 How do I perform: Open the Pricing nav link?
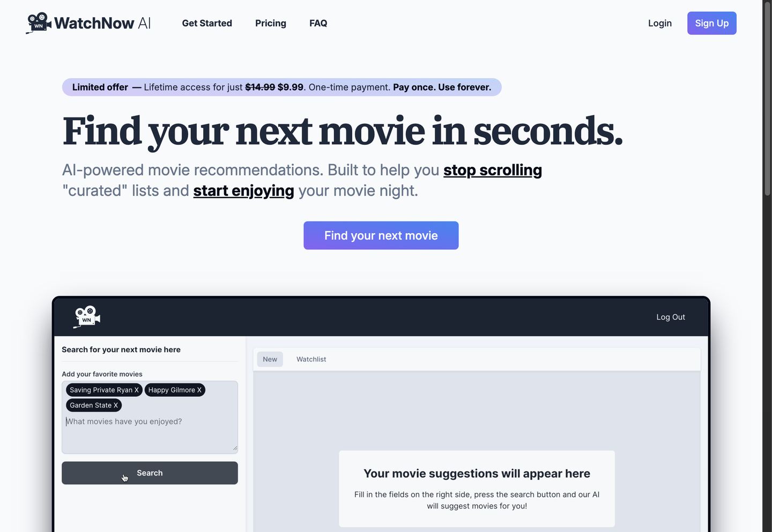click(271, 23)
